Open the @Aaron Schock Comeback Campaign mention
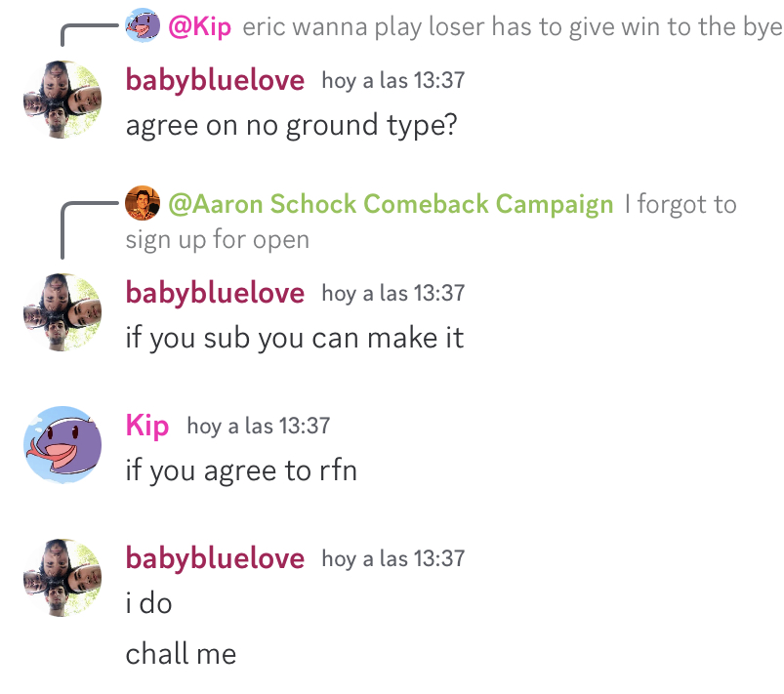Viewport: 784px width, 694px height. [391, 204]
